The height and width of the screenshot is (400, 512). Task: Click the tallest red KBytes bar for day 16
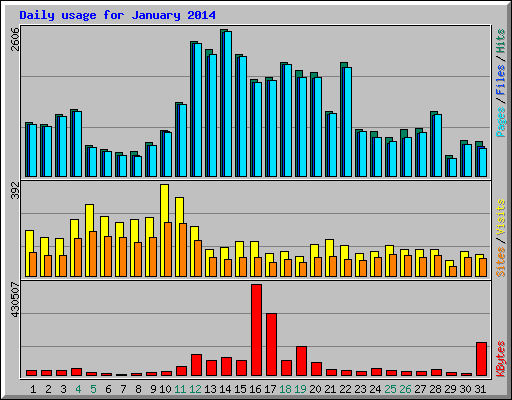click(x=256, y=330)
